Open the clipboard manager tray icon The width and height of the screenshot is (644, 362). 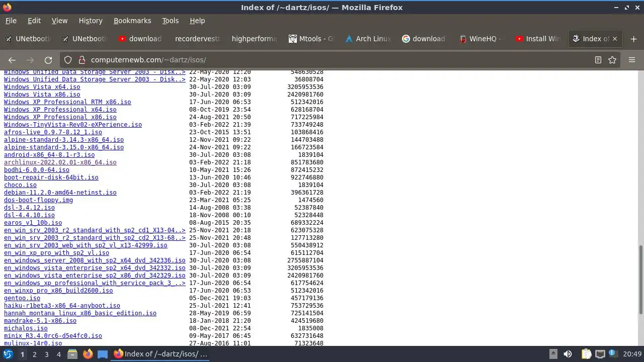[x=586, y=354]
